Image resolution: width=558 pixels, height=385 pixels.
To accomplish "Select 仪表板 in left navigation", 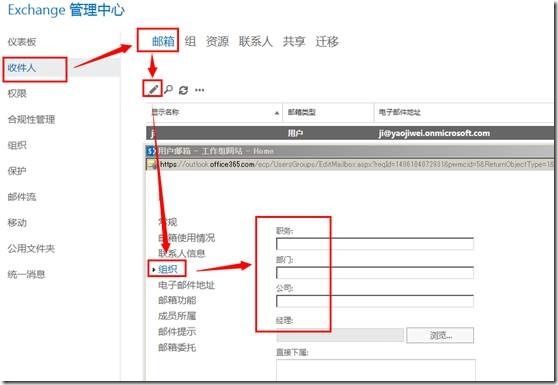I will pyautogui.click(x=22, y=42).
